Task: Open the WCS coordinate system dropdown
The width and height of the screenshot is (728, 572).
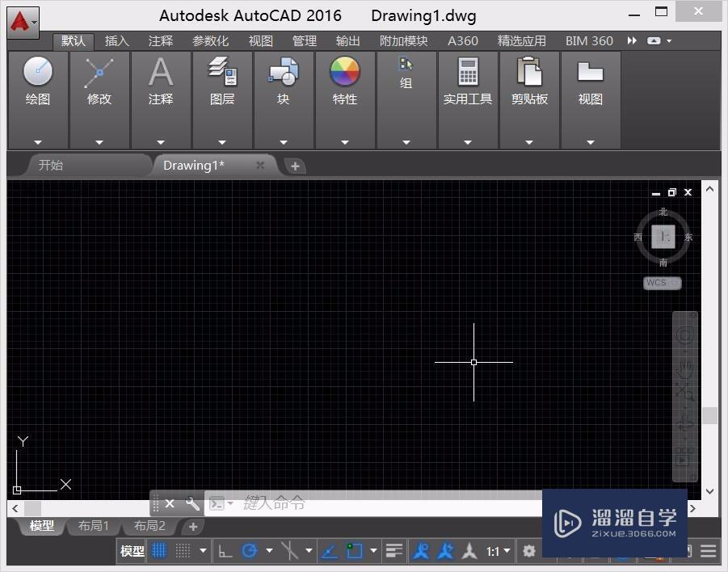Action: pos(662,283)
